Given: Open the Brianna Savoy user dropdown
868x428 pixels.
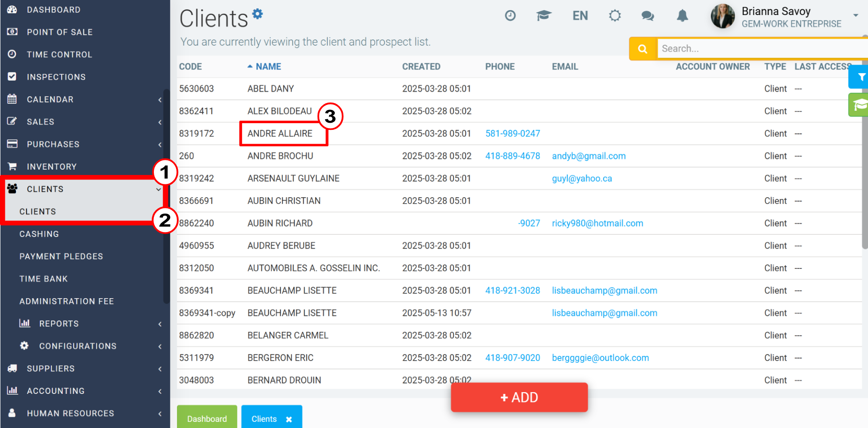Looking at the screenshot, I should coord(784,17).
